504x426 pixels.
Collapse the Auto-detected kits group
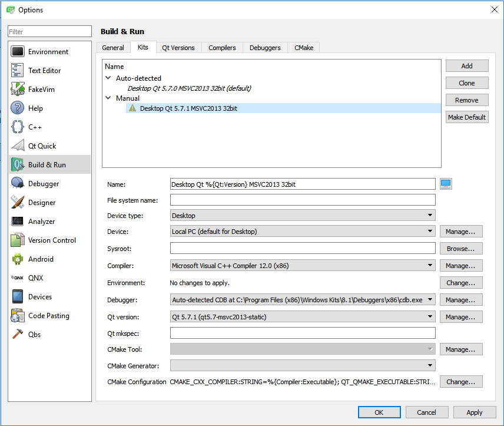[x=108, y=78]
